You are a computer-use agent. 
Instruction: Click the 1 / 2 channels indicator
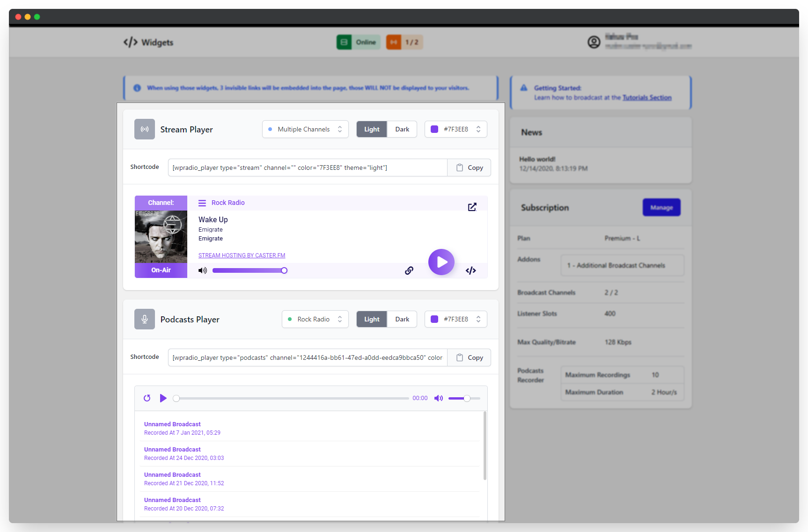pyautogui.click(x=412, y=42)
